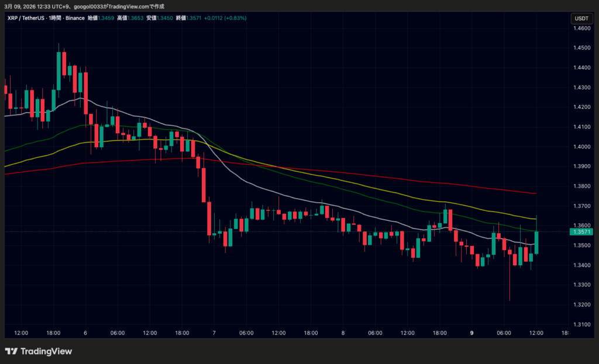599x364 pixels.
Task: Select the 高値 high value 1.3653
Action: pyautogui.click(x=136, y=18)
